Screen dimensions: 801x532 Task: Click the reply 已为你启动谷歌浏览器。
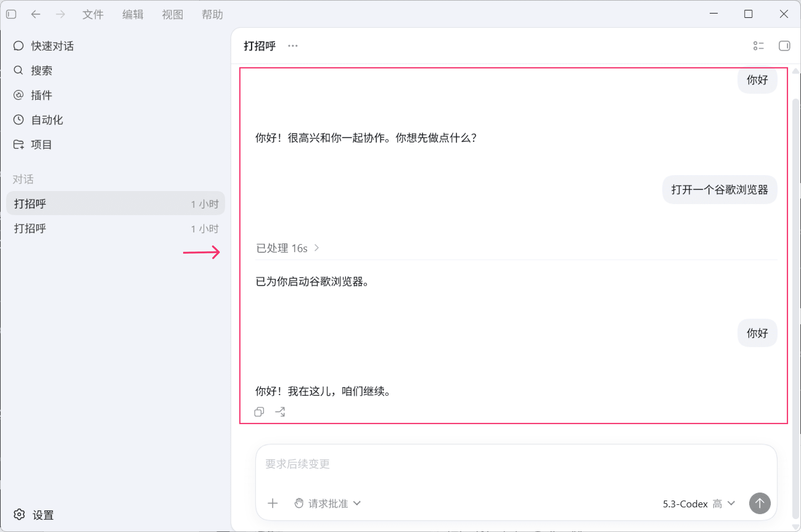pyautogui.click(x=312, y=282)
